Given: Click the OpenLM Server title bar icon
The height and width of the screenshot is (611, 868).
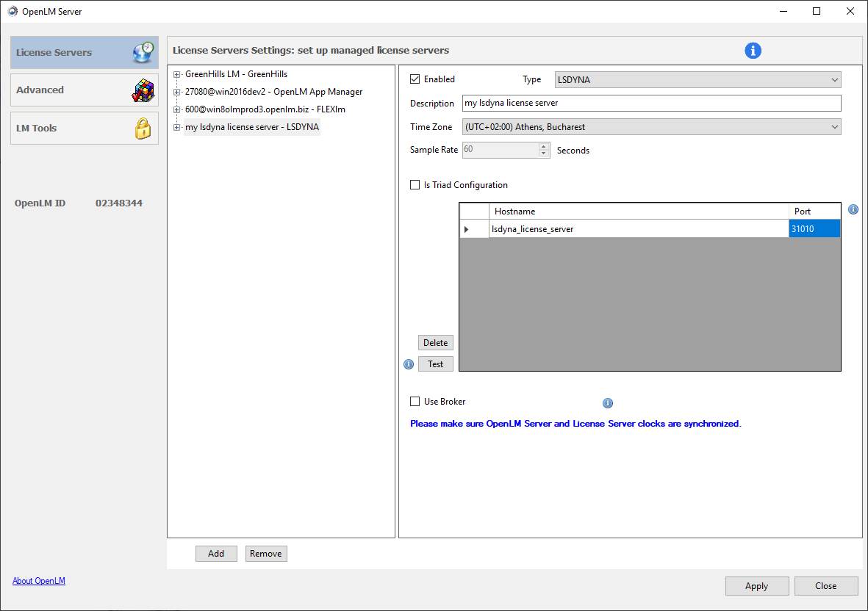Looking at the screenshot, I should coord(12,11).
